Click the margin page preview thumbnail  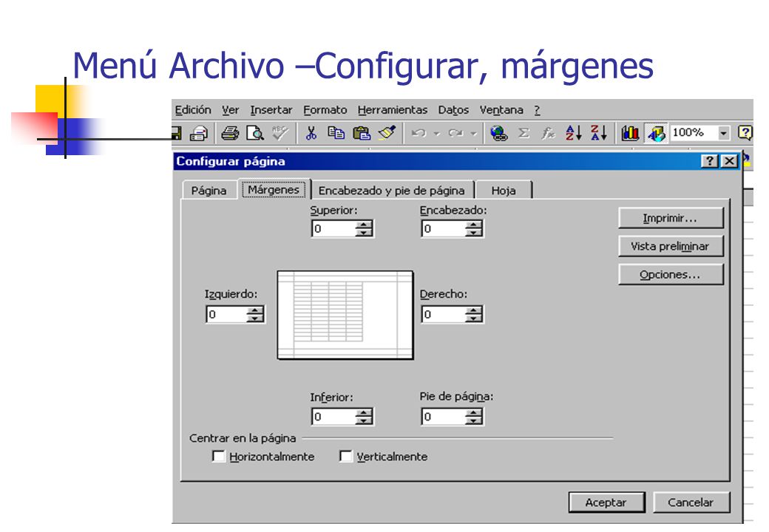click(345, 315)
